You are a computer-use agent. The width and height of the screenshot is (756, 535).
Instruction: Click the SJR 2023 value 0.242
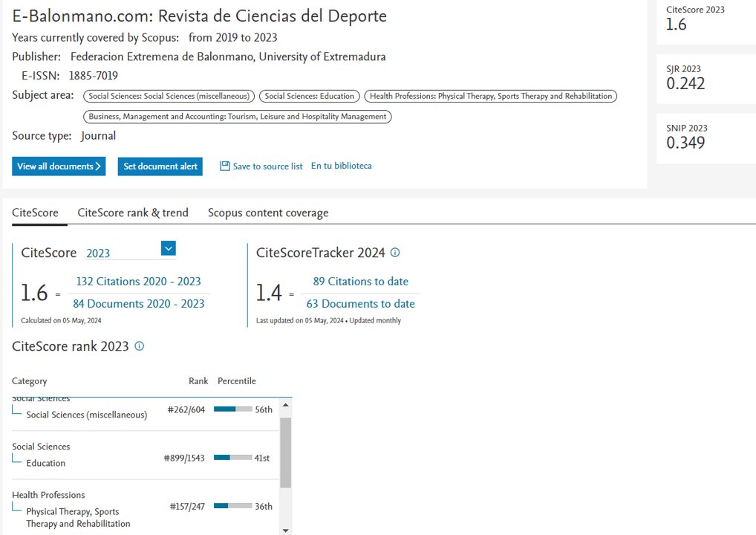(685, 83)
